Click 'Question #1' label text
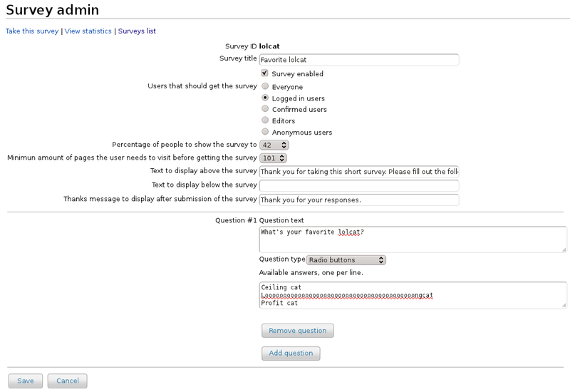Image resolution: width=570 pixels, height=392 pixels. point(236,220)
